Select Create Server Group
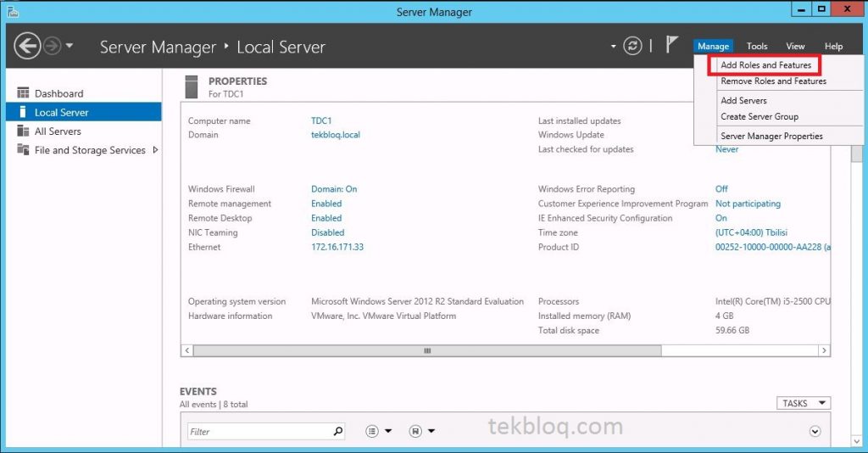This screenshot has width=868, height=453. click(759, 116)
